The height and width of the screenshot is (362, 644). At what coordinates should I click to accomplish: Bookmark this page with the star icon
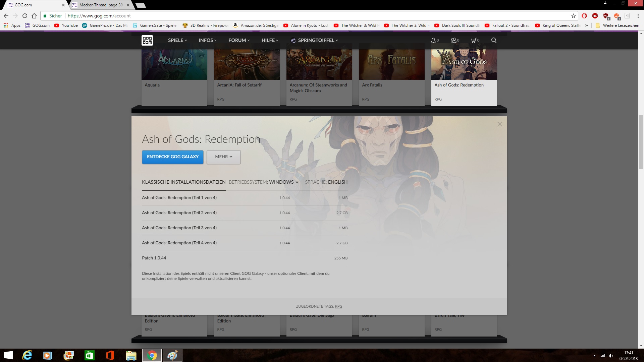pyautogui.click(x=574, y=16)
